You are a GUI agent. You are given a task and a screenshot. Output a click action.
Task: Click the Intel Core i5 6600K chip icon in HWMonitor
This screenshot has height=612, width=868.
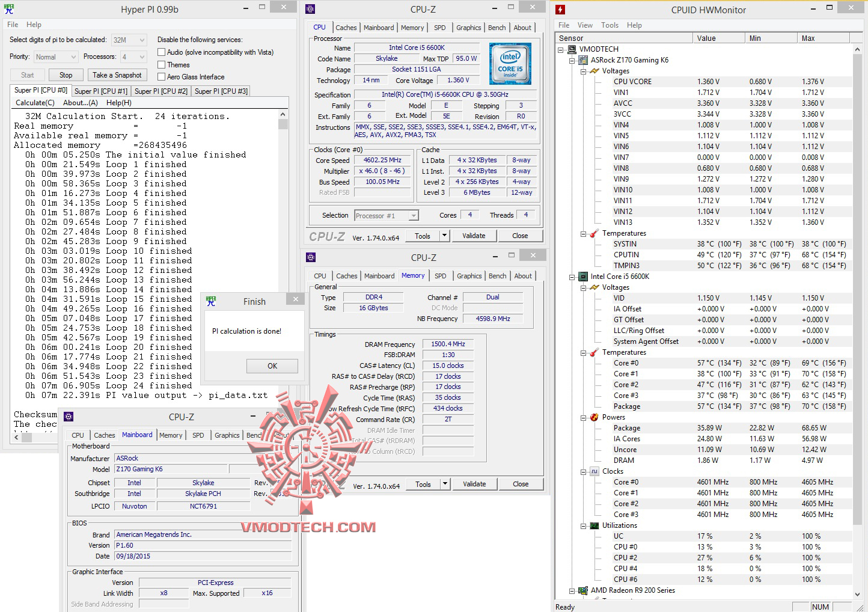[x=583, y=277]
